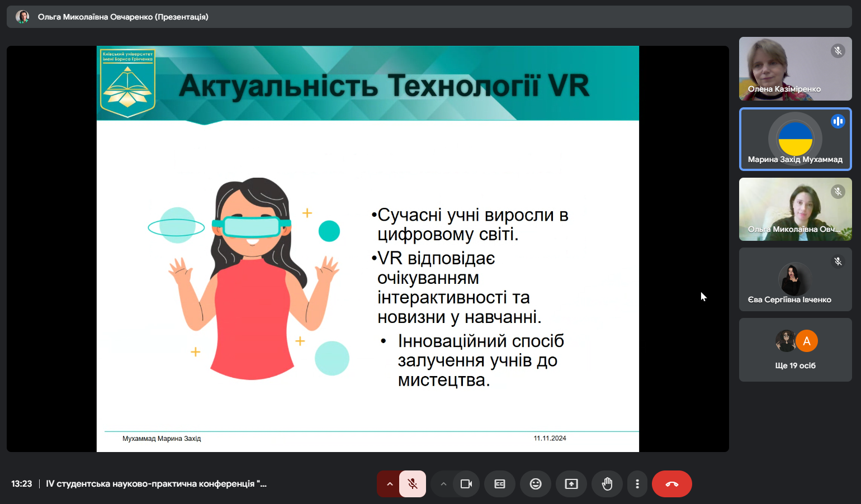Open the 'Ще 19 осіб' participants tile

[795, 350]
